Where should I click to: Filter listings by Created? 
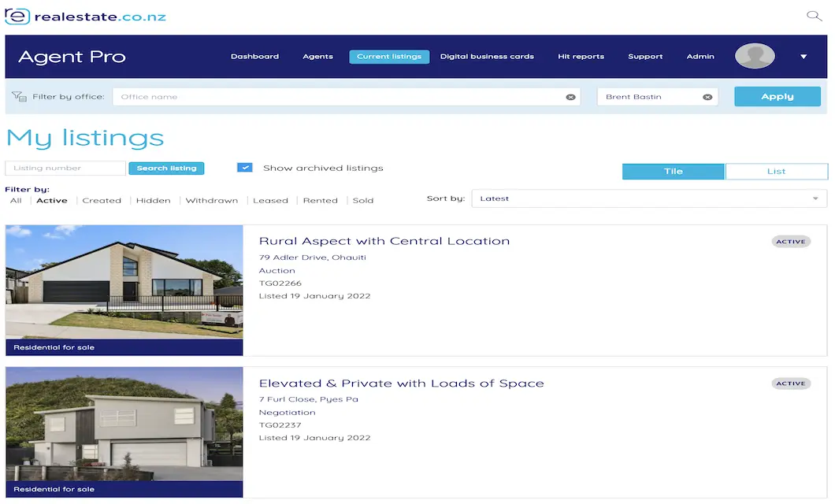[x=102, y=201]
